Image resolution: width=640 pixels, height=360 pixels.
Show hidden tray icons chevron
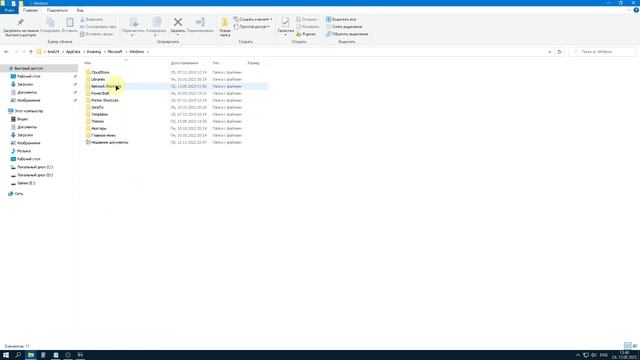click(x=578, y=355)
